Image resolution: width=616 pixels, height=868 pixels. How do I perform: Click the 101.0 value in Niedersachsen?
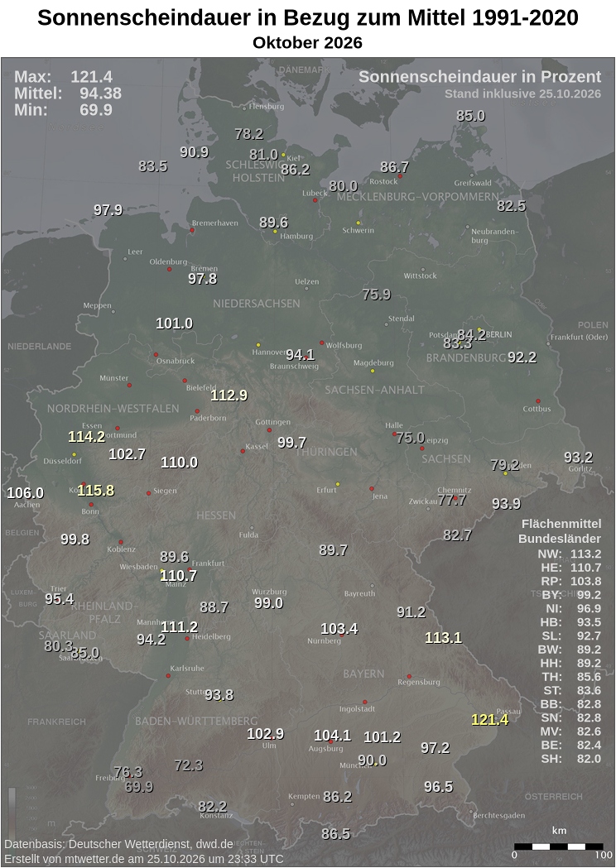point(174,324)
